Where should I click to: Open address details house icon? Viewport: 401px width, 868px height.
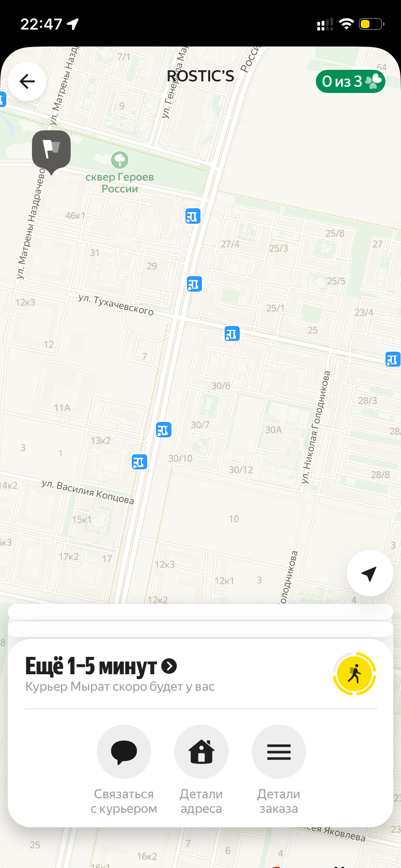click(201, 752)
